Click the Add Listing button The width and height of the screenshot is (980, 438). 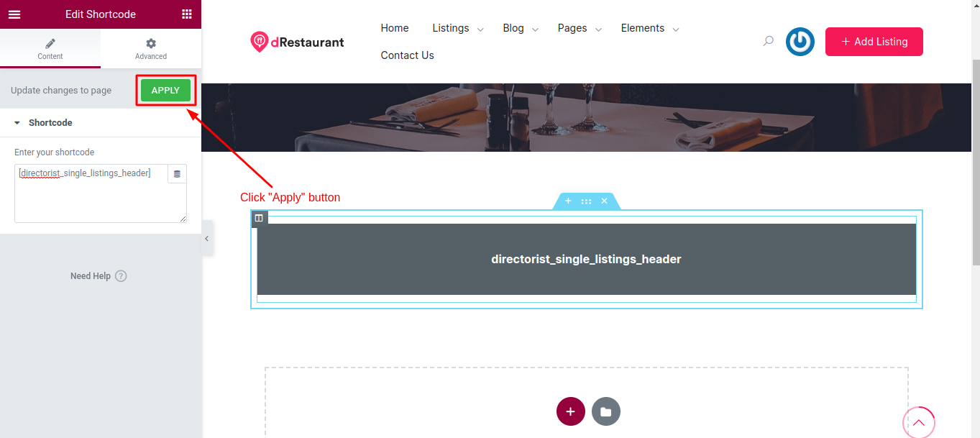tap(874, 42)
